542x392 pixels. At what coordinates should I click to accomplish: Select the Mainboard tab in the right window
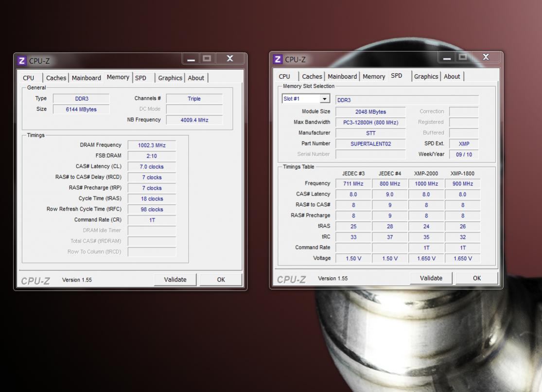pos(342,76)
